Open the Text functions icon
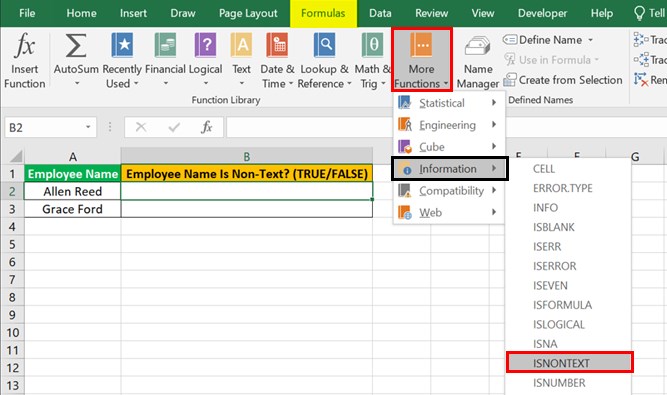Viewport: 667px width, 395px height. 241,45
